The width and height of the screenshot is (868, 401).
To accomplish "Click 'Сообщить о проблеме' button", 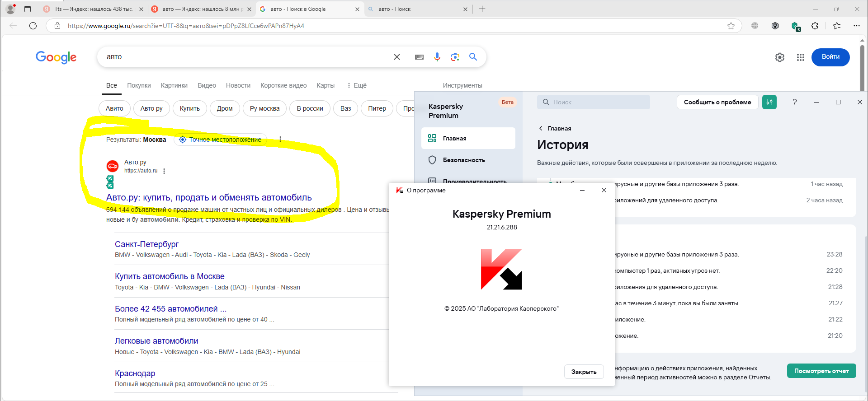I will pyautogui.click(x=717, y=102).
